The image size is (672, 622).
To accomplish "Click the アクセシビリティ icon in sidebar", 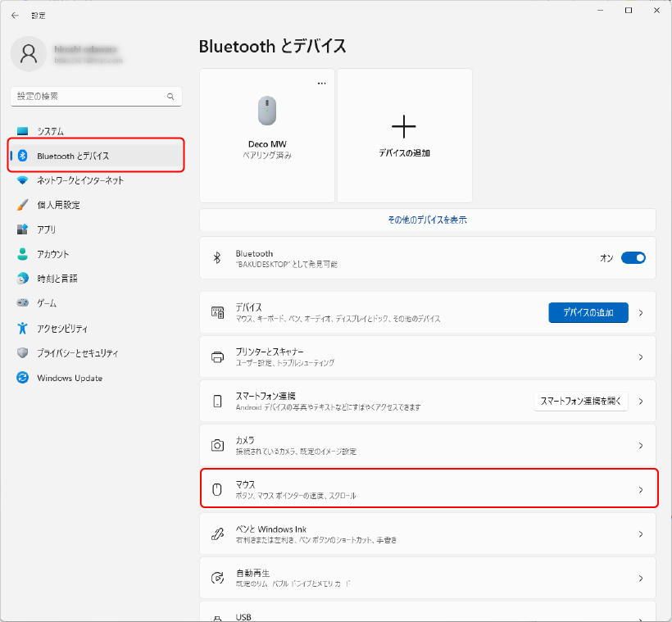I will [23, 329].
